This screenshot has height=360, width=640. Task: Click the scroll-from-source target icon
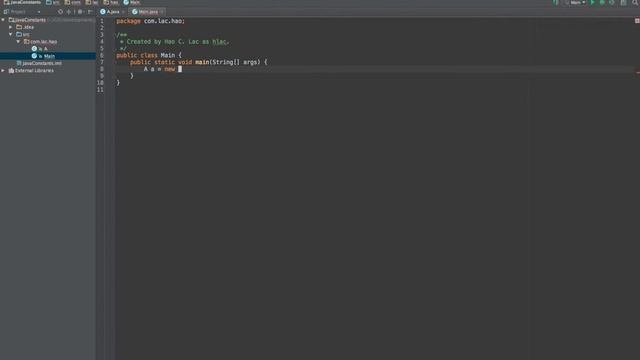60,12
